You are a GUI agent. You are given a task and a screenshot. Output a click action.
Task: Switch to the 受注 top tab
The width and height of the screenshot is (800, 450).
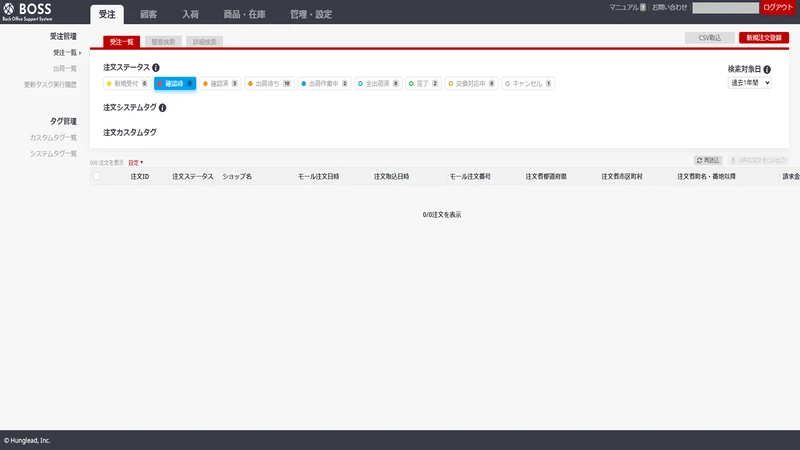(x=107, y=14)
